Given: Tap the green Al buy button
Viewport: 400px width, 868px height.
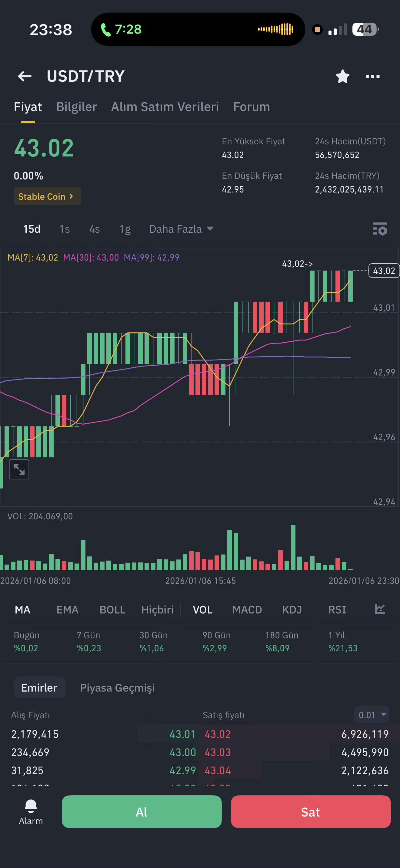Looking at the screenshot, I should 142,812.
